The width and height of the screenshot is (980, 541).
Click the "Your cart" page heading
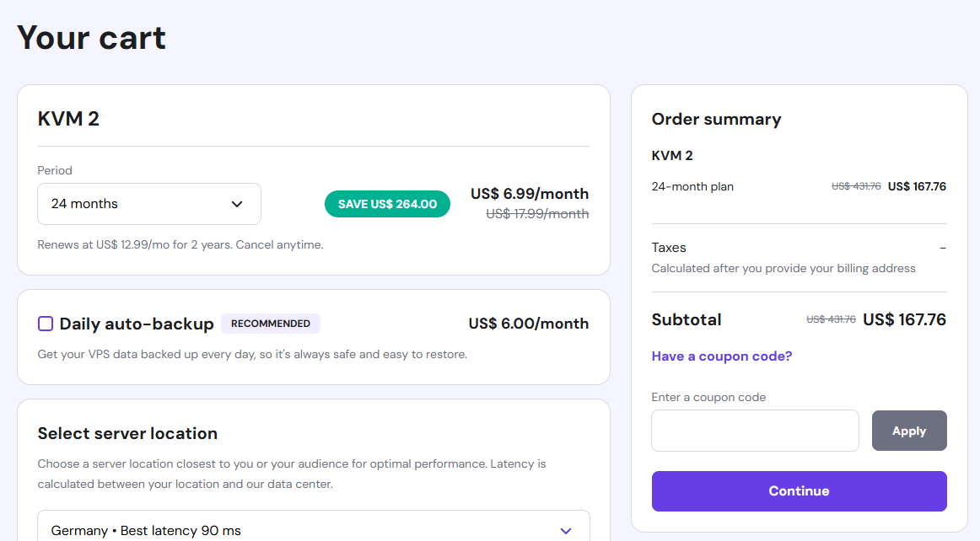91,38
